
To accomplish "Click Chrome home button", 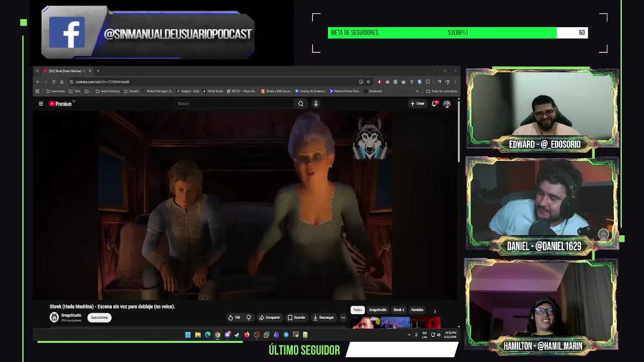I will (x=61, y=81).
